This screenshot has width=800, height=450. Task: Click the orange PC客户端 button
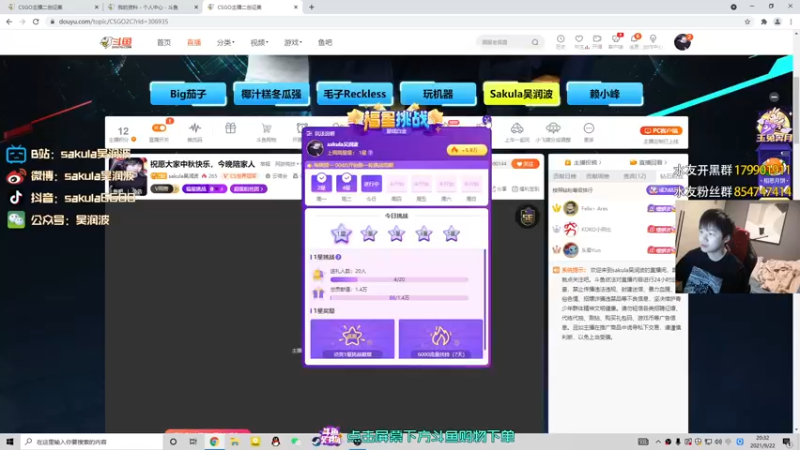pos(661,131)
